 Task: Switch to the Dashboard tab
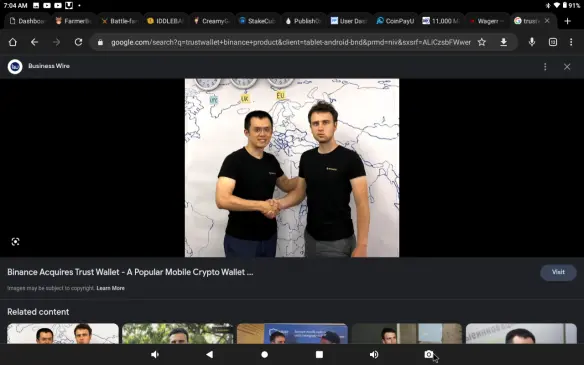click(27, 21)
